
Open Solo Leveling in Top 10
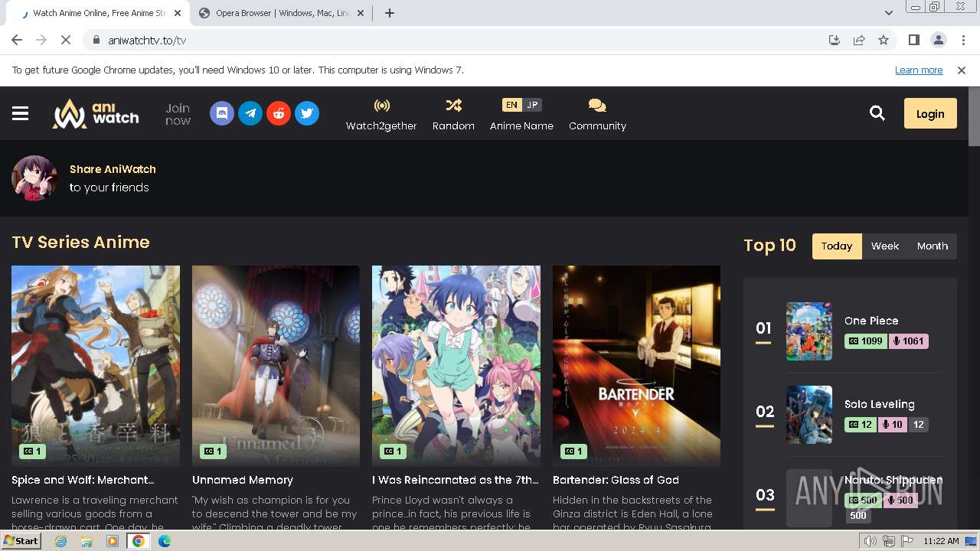[x=880, y=404]
